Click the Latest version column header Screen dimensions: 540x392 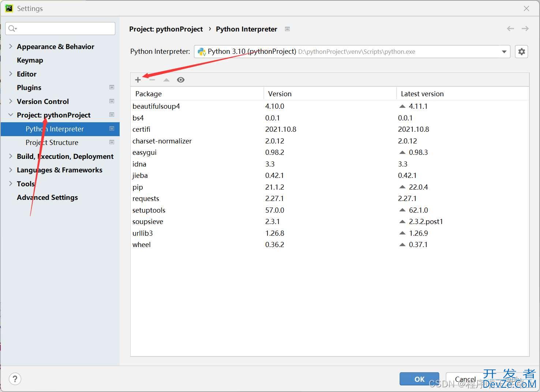pyautogui.click(x=463, y=94)
